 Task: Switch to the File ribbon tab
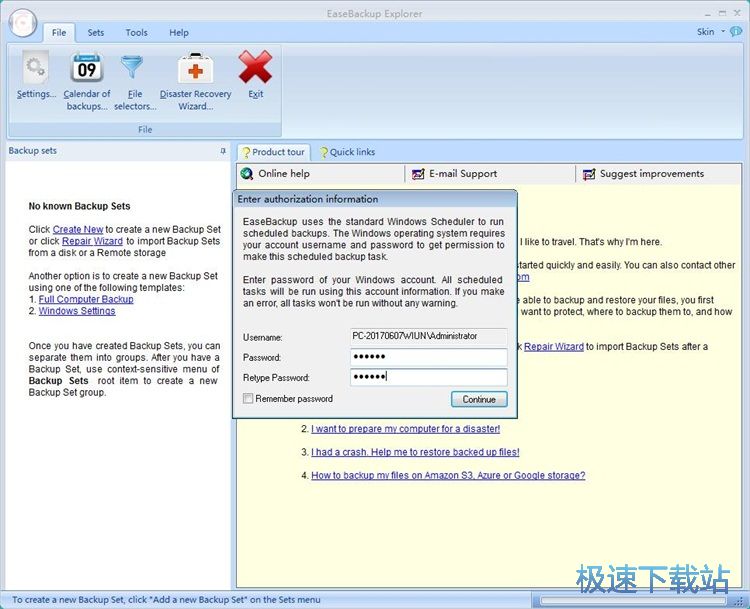point(59,33)
